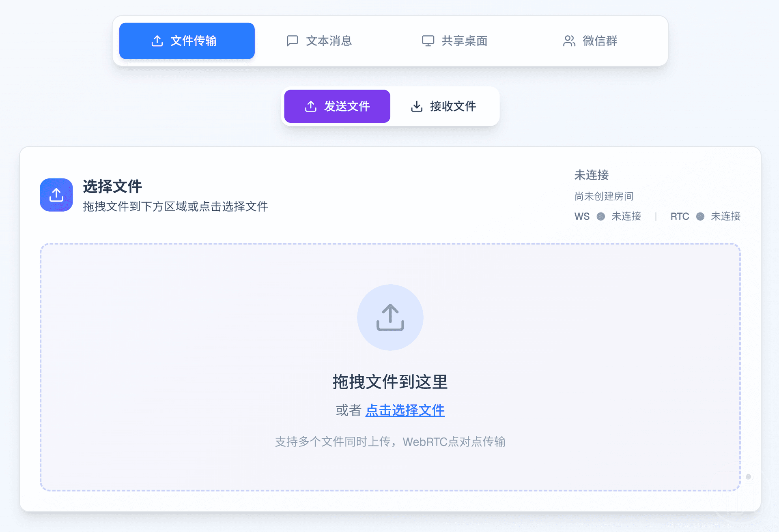779x532 pixels.
Task: Click the upload arrow icon on 发送文件
Action: pos(310,106)
